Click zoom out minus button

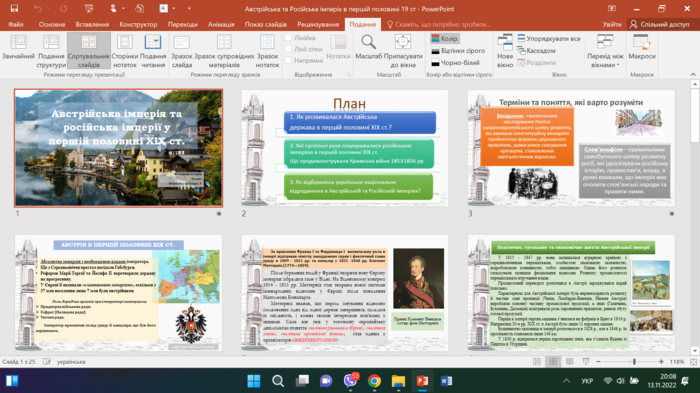(x=598, y=362)
